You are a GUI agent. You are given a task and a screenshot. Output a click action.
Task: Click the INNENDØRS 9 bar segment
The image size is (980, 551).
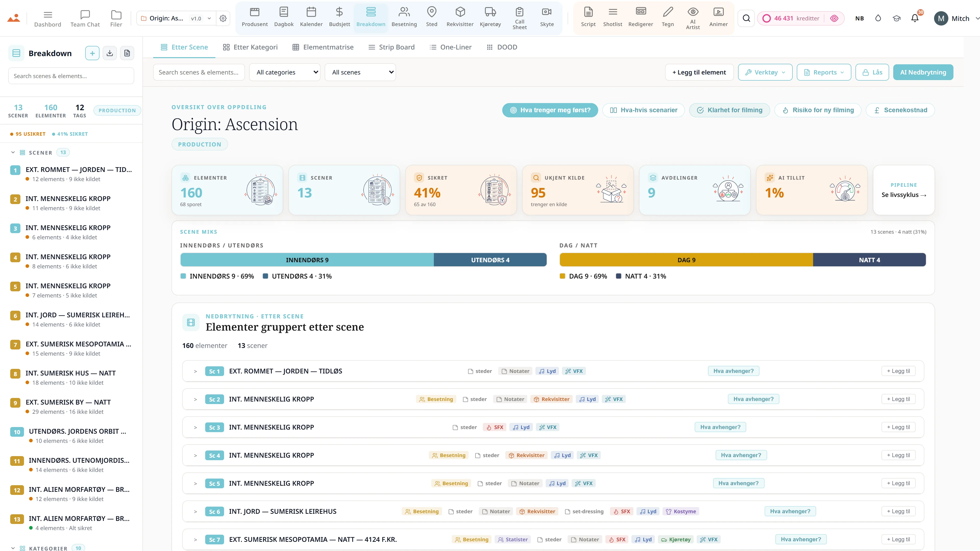[x=307, y=260]
